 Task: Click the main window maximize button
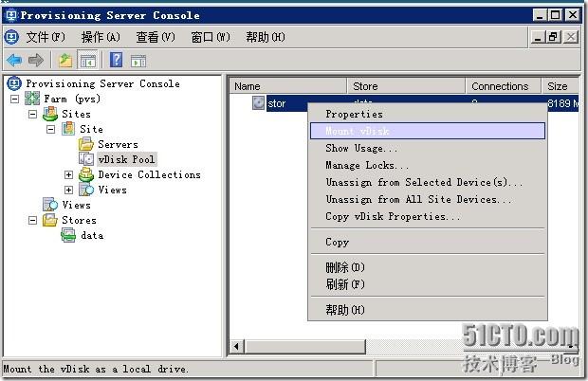[555, 15]
